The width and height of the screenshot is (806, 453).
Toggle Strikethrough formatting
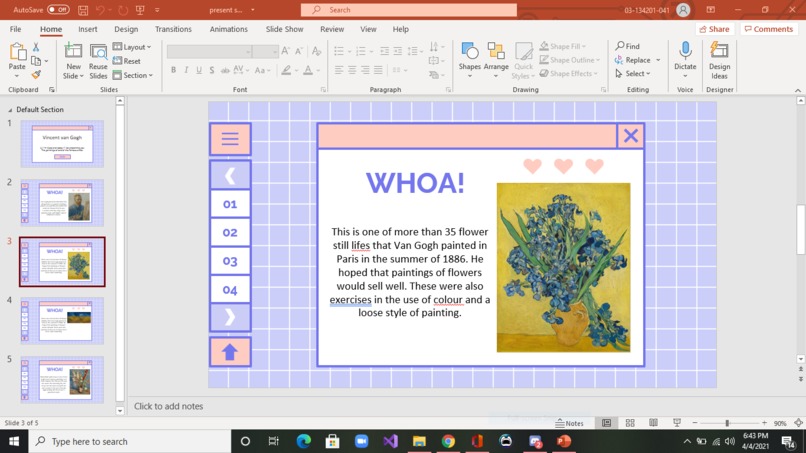[225, 70]
